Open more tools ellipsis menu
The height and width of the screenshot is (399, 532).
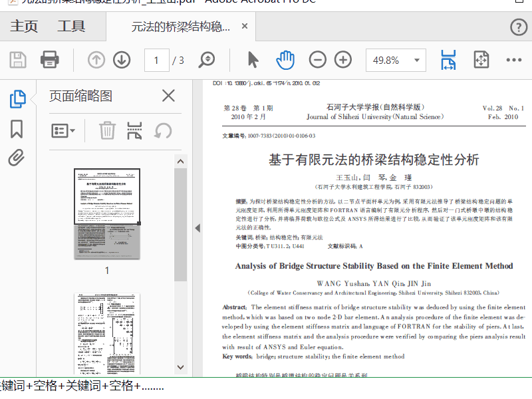513,60
